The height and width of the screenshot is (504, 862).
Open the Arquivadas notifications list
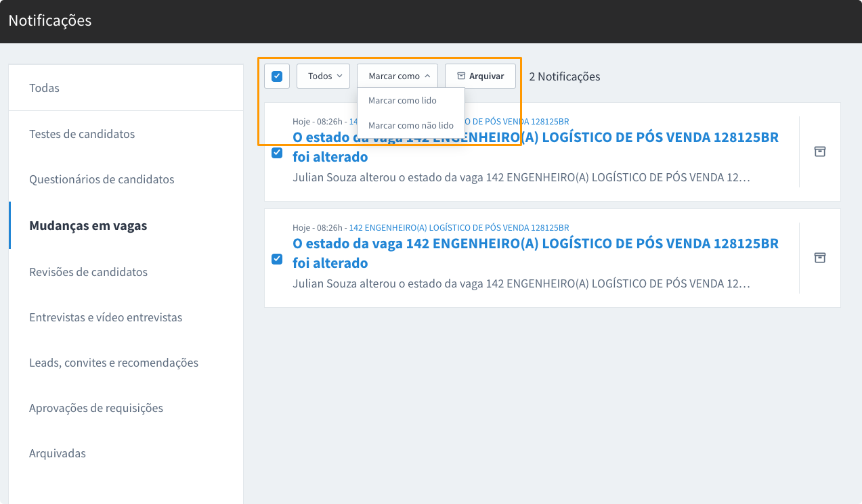58,453
